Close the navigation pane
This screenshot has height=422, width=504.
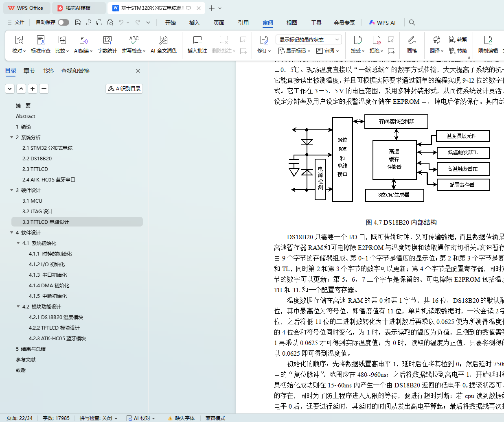(138, 71)
